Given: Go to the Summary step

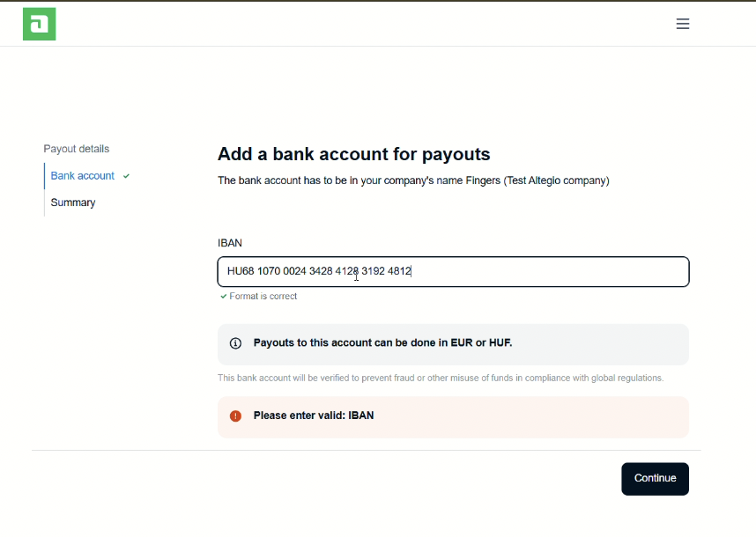Looking at the screenshot, I should 73,202.
